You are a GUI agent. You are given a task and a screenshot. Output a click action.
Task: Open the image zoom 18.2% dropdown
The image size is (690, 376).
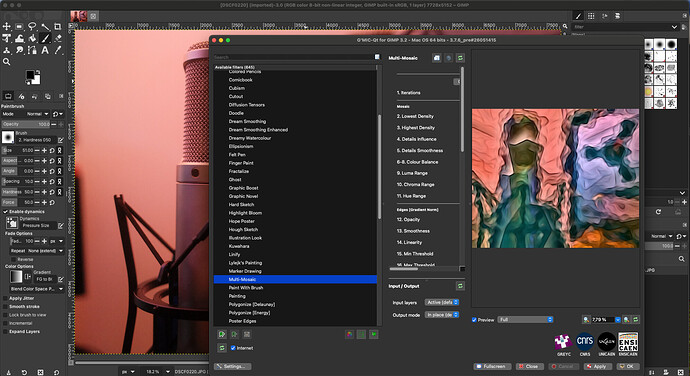157,372
